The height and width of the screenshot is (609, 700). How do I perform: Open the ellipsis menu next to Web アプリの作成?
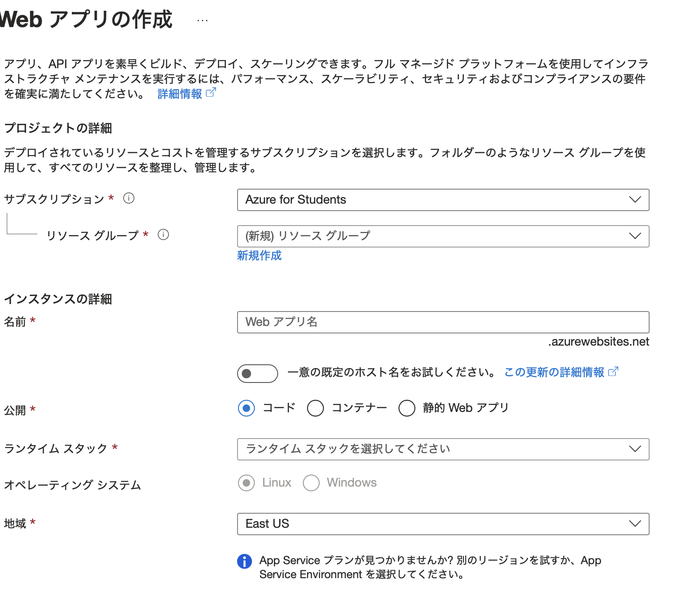click(x=202, y=20)
